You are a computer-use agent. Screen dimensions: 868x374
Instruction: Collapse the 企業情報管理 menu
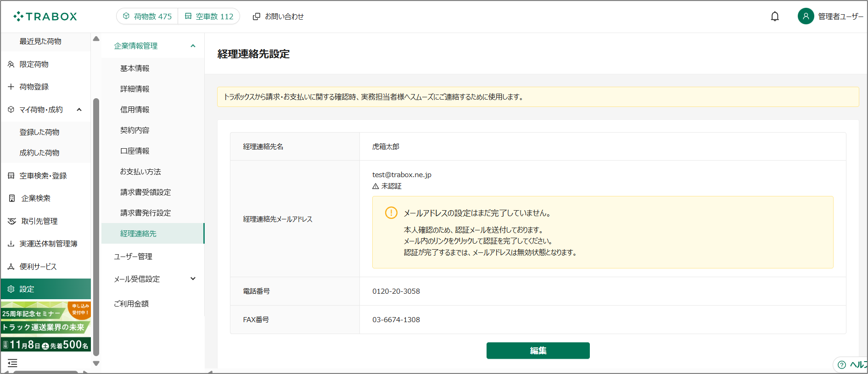[x=193, y=46]
